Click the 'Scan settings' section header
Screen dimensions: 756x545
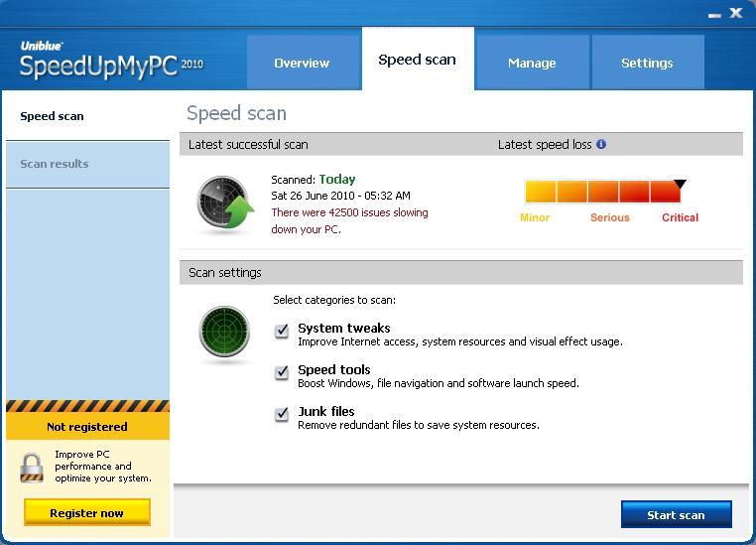[461, 272]
